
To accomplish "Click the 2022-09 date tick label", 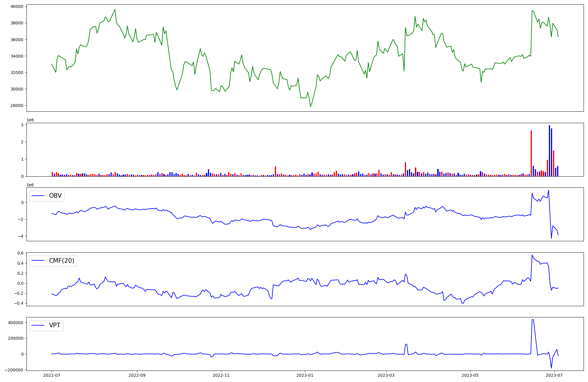I will click(x=137, y=375).
